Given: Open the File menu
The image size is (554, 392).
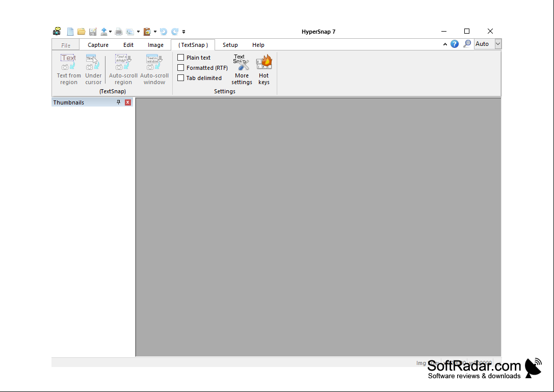Looking at the screenshot, I should [x=65, y=45].
